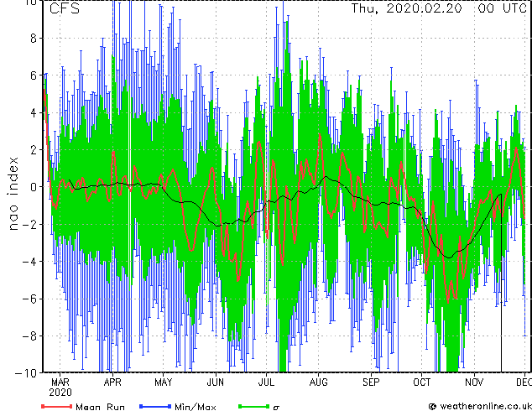Click the JUL x-axis label

coord(266,382)
